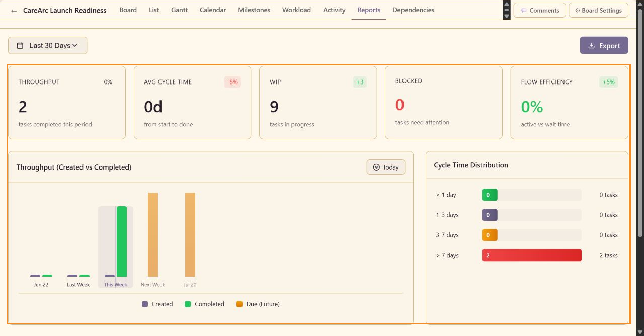This screenshot has height=336, width=644.
Task: Click the Throughput metric card
Action: tap(67, 103)
